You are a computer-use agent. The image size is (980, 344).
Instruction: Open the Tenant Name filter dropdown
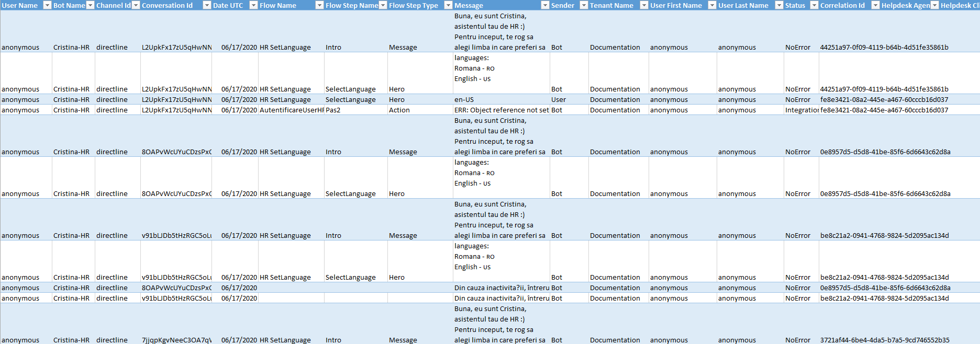644,5
